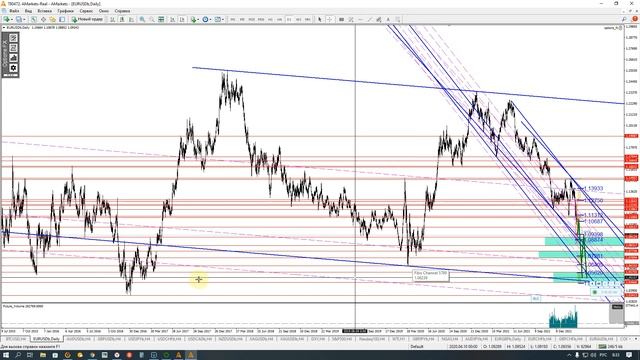Click the top icon in chart side panel

pyautogui.click(x=13, y=38)
